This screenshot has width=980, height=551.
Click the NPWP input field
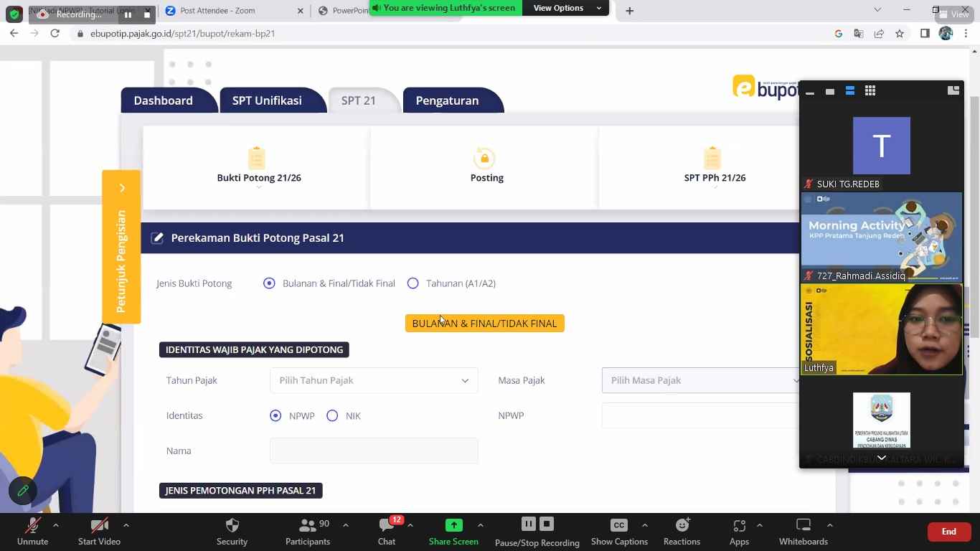(699, 416)
